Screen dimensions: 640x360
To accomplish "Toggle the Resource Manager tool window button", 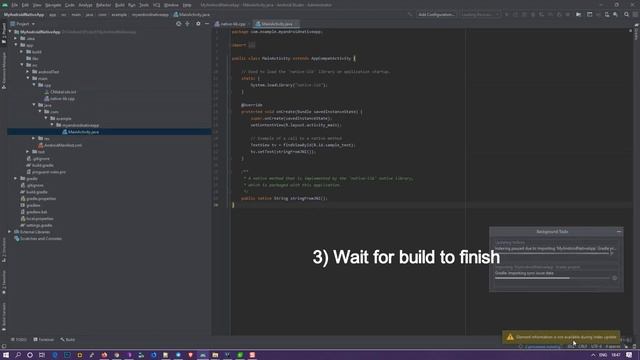I will pyautogui.click(x=4, y=70).
